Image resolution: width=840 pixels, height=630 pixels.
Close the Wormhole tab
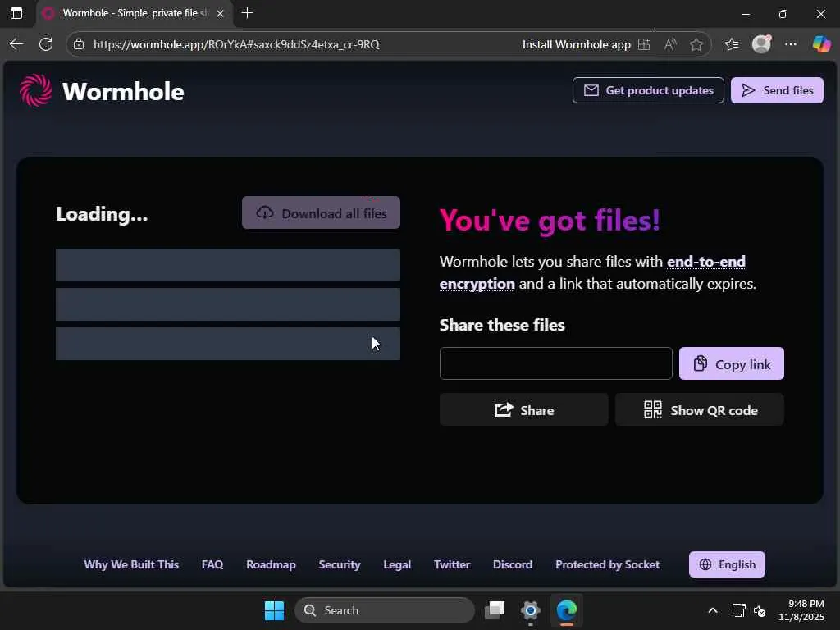click(220, 13)
